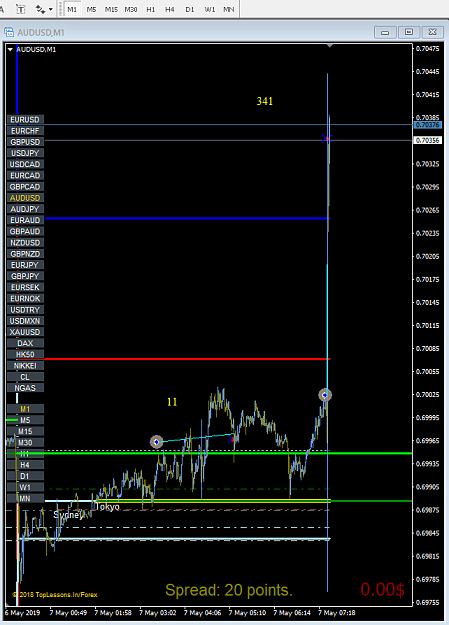Load USDCAD from the chart symbol panel

point(25,164)
